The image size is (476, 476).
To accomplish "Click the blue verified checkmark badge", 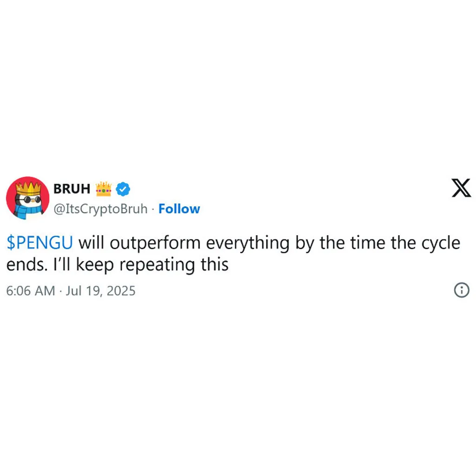I will click(123, 189).
